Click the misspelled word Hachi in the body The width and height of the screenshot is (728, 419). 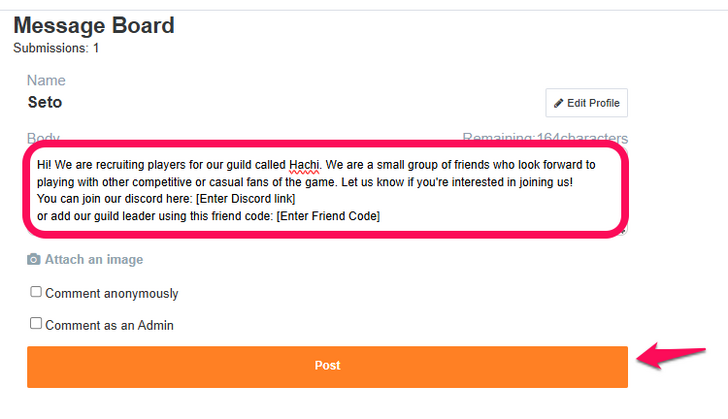point(304,164)
